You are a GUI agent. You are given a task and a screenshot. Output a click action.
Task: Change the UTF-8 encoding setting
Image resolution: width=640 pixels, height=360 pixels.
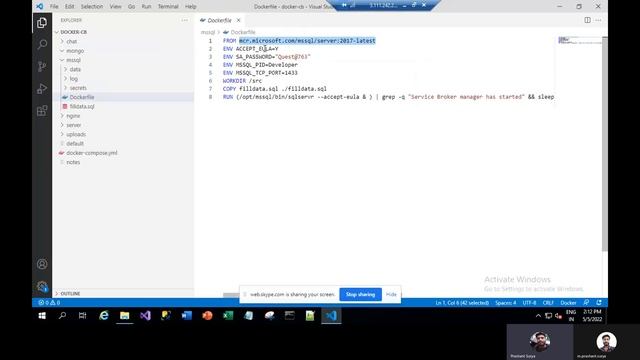tap(529, 302)
